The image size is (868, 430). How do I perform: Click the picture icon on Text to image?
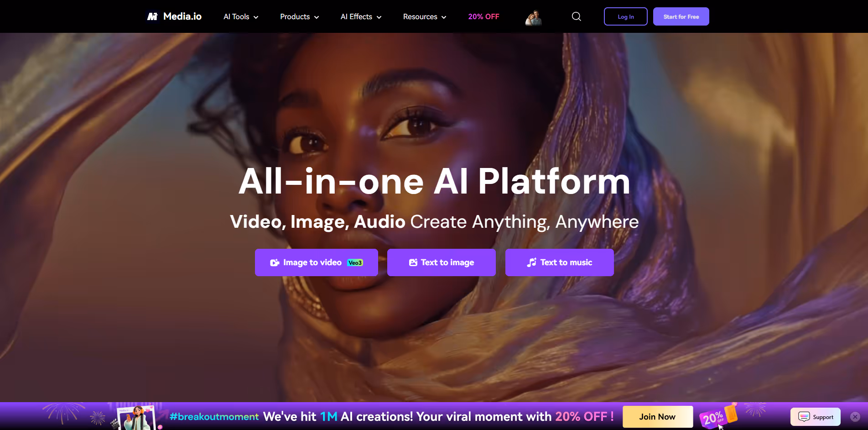[413, 262]
